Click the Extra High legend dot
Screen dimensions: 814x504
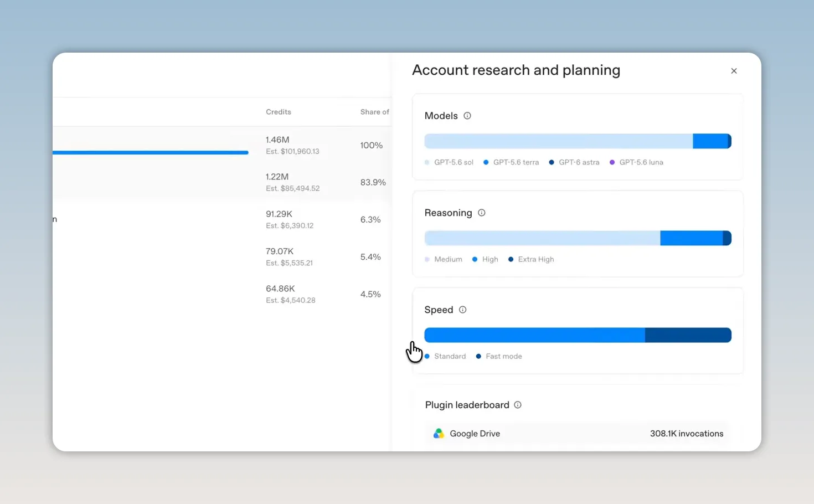511,259
